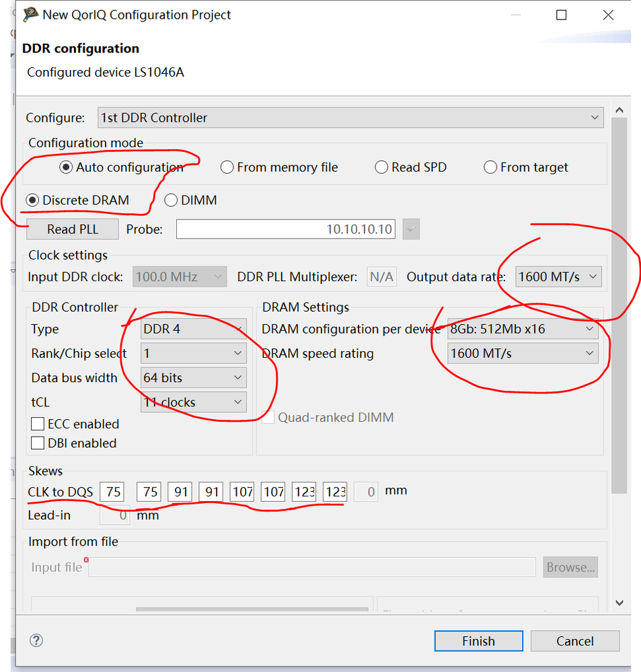Open the Configure 1st DDR Controller dropdown
The height and width of the screenshot is (672, 641).
[x=350, y=118]
